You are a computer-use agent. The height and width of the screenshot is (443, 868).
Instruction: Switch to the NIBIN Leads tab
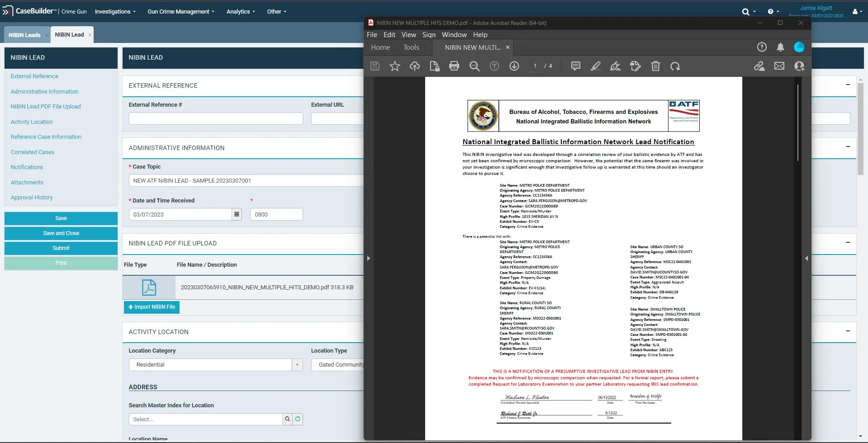coord(24,35)
